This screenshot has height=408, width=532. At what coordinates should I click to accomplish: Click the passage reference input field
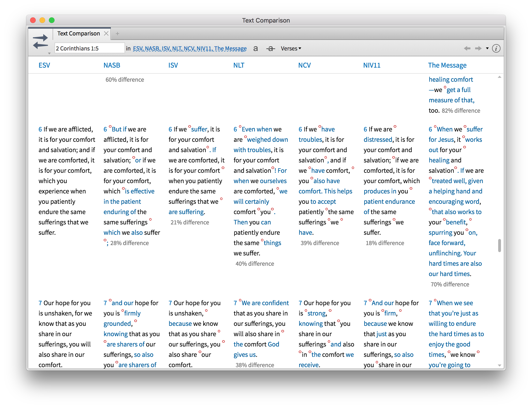click(89, 49)
